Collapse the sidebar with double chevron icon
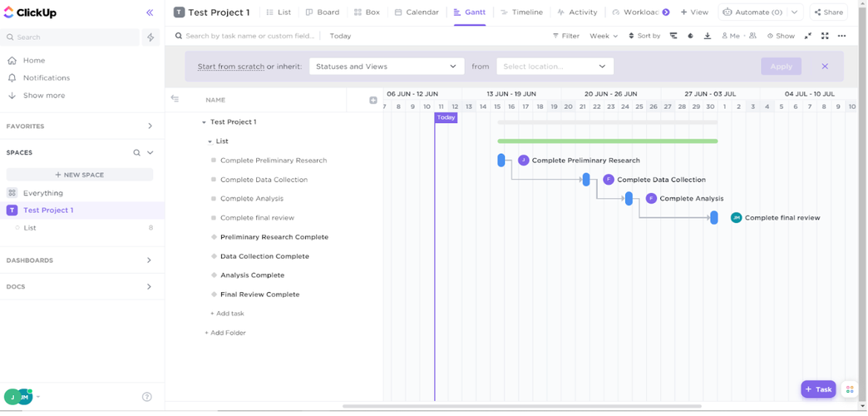This screenshot has width=868, height=416. coord(150,12)
